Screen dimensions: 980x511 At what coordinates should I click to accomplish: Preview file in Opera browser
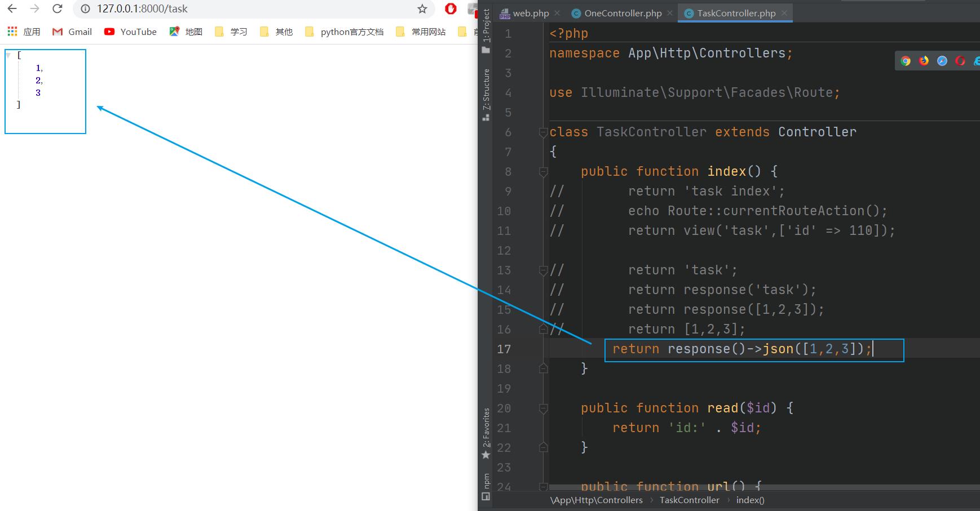coord(960,61)
